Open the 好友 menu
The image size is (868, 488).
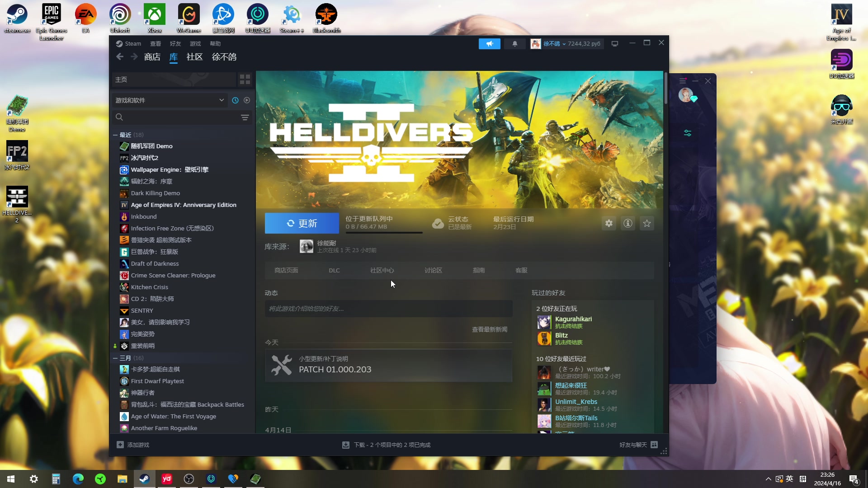pyautogui.click(x=175, y=44)
